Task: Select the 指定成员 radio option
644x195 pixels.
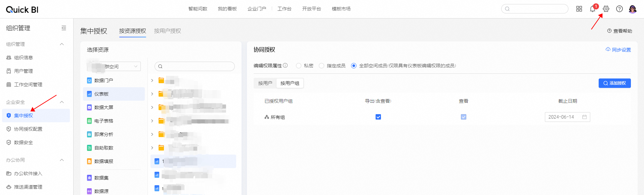Action: tap(321, 66)
